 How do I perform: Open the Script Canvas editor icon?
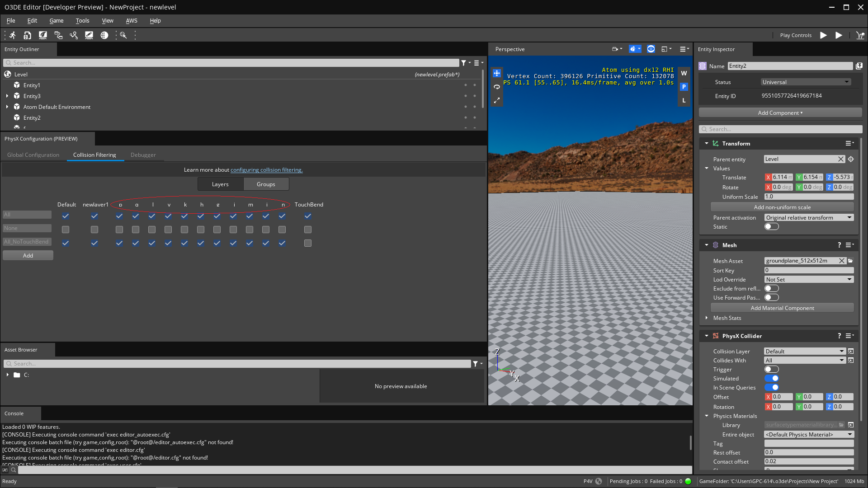[58, 35]
